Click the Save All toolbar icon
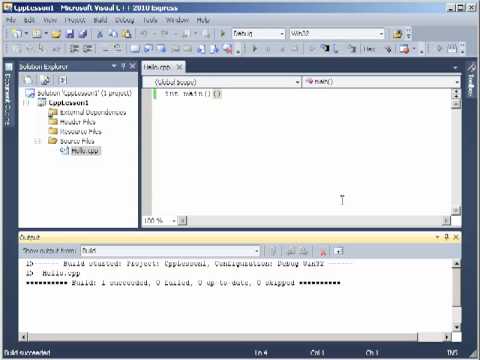This screenshot has height=360, width=480. tap(83, 34)
